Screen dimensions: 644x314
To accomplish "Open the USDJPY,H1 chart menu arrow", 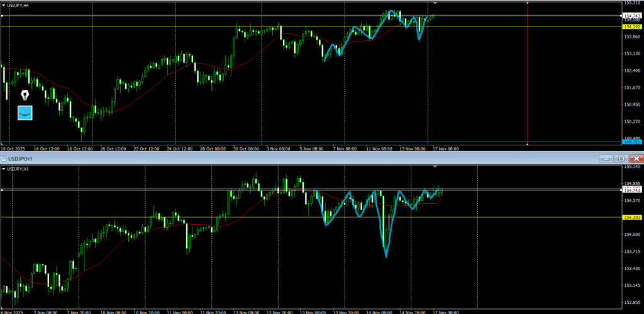I will (x=3, y=169).
